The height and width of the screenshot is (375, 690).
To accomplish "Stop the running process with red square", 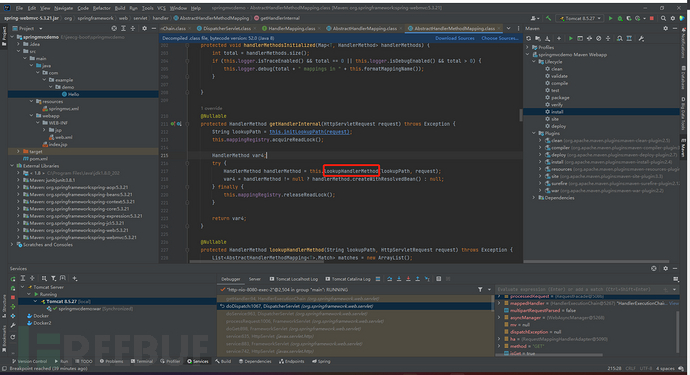I will point(652,18).
